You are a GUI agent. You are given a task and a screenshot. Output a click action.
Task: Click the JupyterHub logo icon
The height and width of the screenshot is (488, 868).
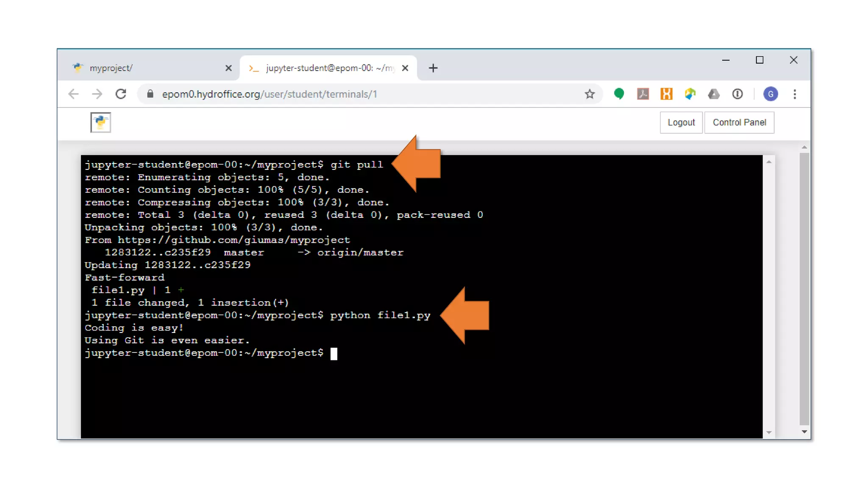click(x=100, y=122)
